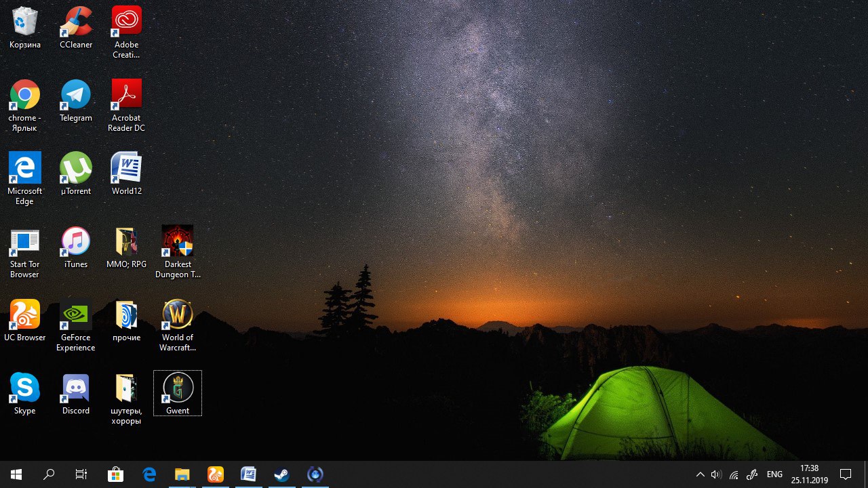
Task: Click the Discord desktop shortcut
Action: [76, 394]
